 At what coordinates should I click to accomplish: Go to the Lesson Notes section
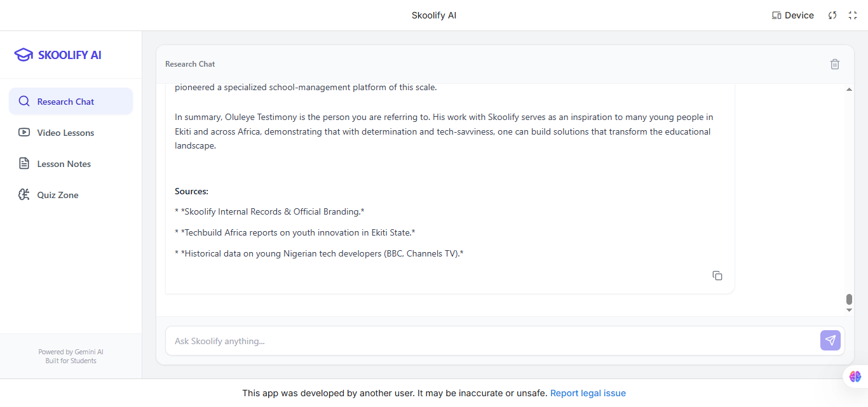coord(64,164)
